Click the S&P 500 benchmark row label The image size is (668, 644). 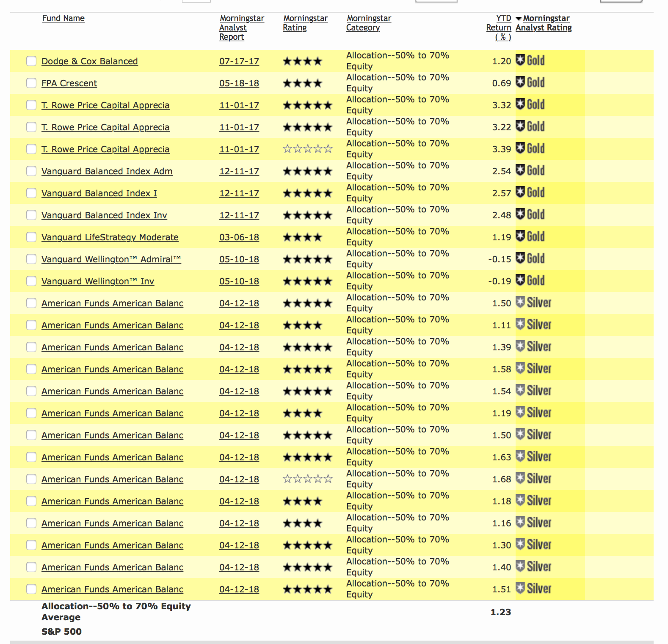click(x=61, y=631)
